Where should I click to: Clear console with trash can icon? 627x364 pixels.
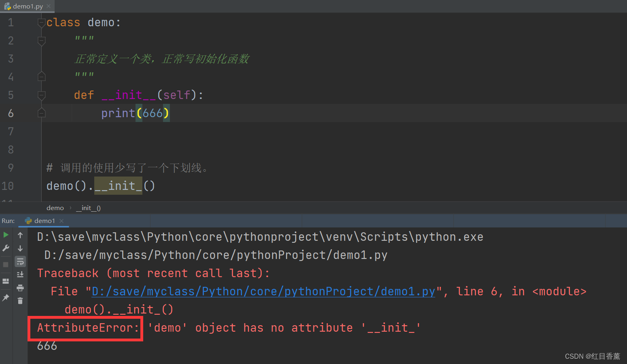[20, 301]
